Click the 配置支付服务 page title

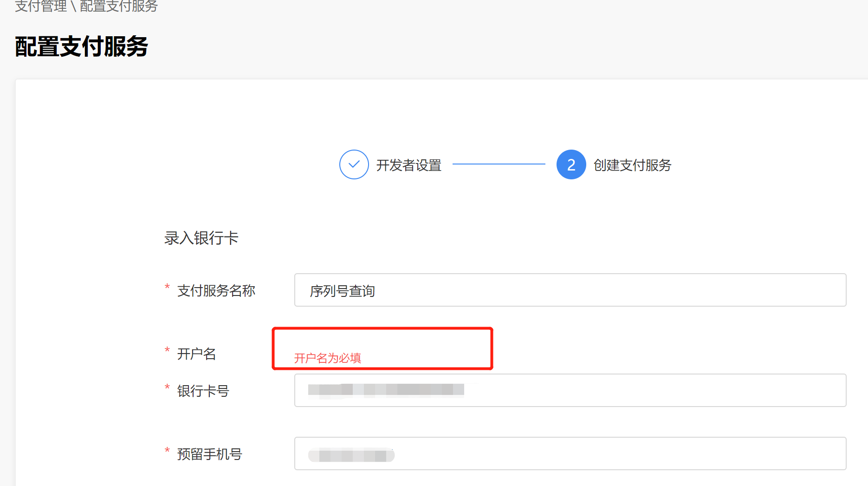coord(81,46)
